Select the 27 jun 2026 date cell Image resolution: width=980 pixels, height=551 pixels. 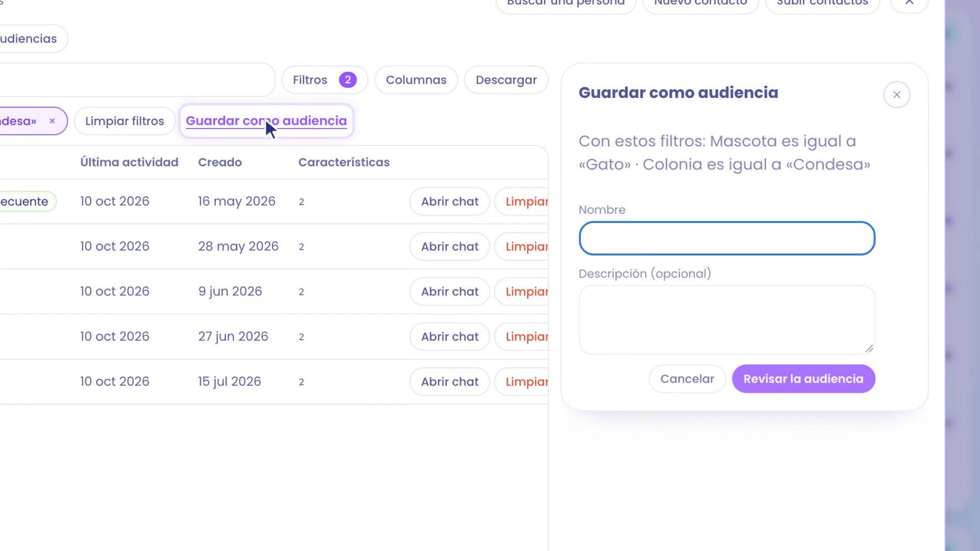(x=233, y=337)
